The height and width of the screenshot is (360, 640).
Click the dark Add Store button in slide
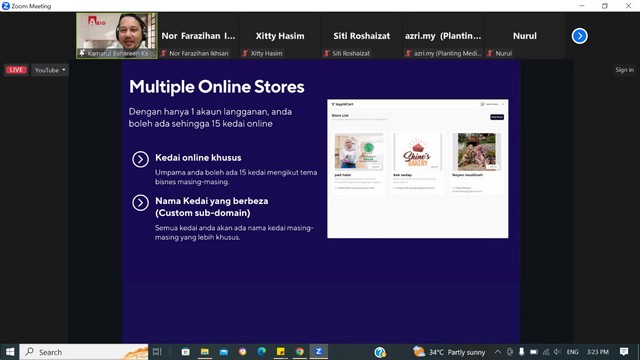tap(497, 117)
